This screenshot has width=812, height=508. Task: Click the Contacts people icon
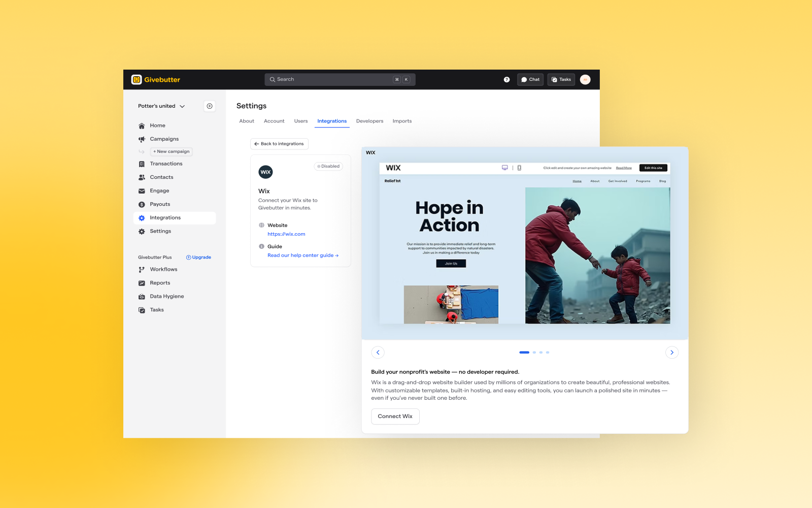tap(142, 177)
